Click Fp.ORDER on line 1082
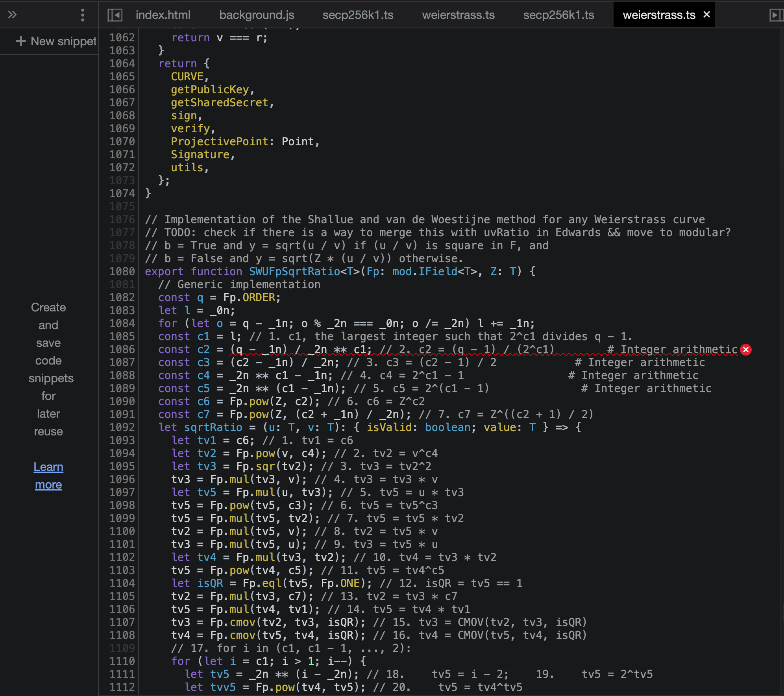Image resolution: width=784 pixels, height=696 pixels. tap(249, 297)
